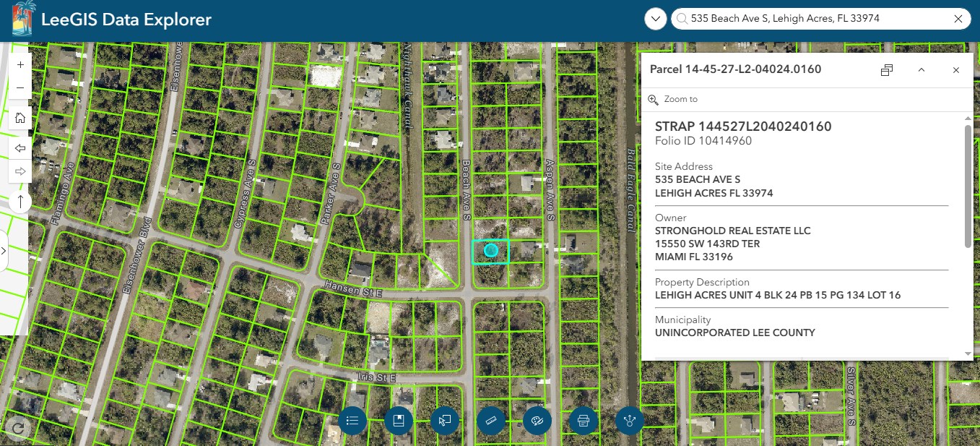Collapse the parcel popup panel

tap(922, 70)
